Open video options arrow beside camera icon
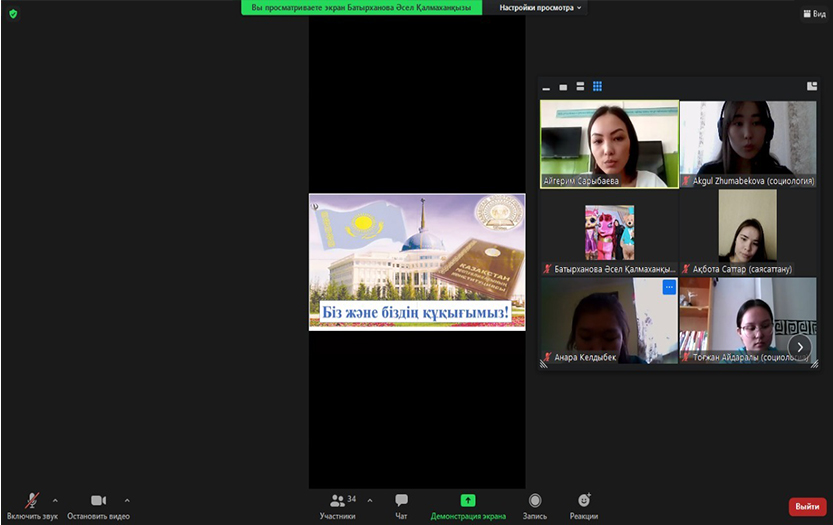The width and height of the screenshot is (833, 525). [x=127, y=500]
